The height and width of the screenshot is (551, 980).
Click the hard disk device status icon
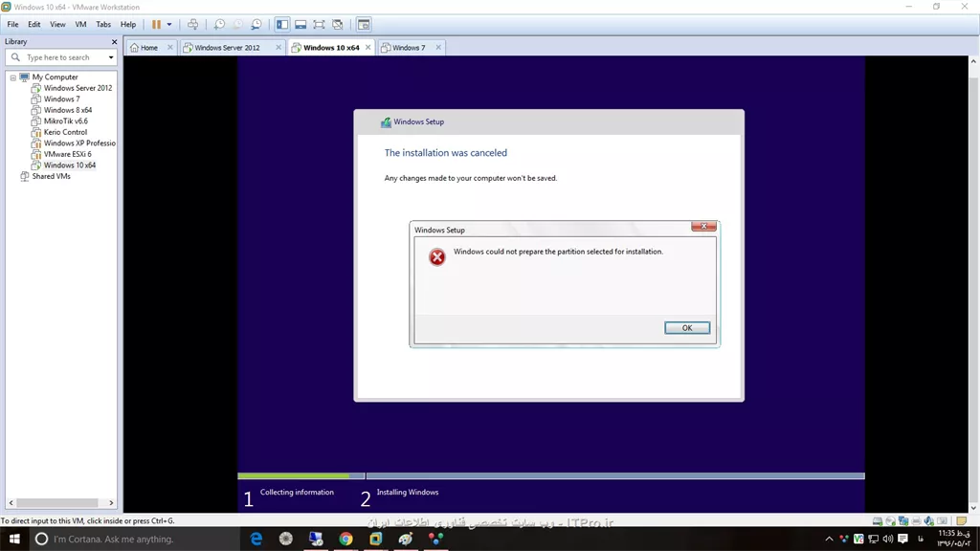pyautogui.click(x=878, y=521)
